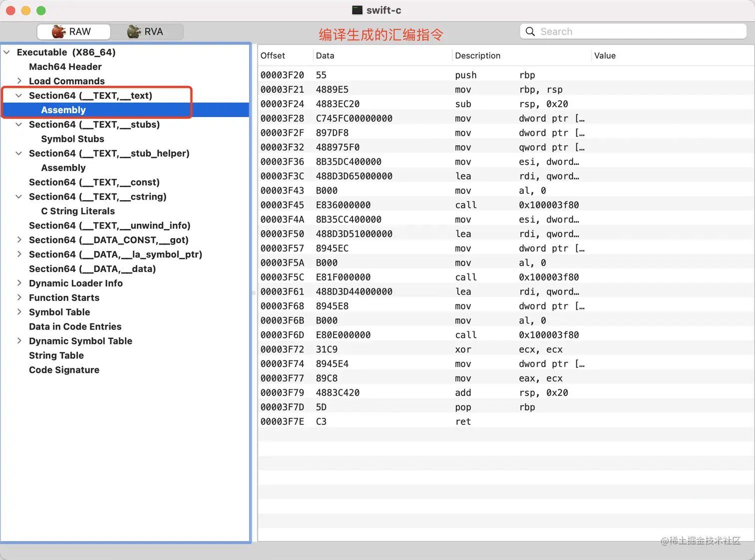The height and width of the screenshot is (560, 755).
Task: Click data cell E80E000000
Action: (343, 335)
